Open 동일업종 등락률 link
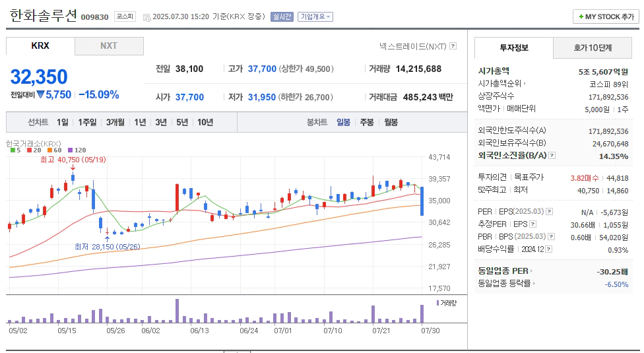This screenshot has width=644, height=353. coord(506,283)
